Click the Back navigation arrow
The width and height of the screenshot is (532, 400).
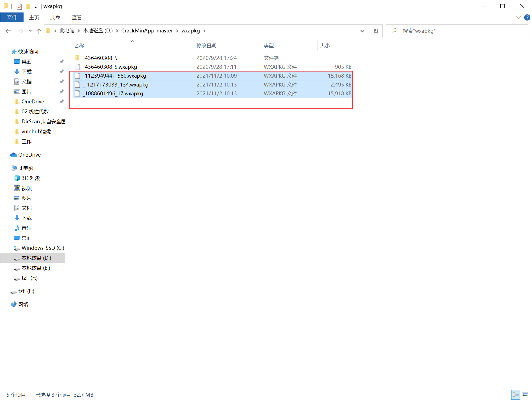tap(8, 31)
